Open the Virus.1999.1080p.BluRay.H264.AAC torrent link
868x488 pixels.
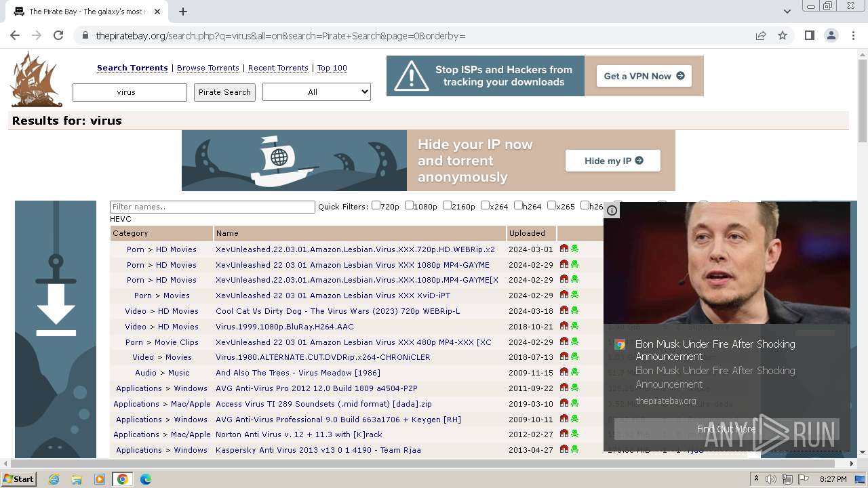285,327
